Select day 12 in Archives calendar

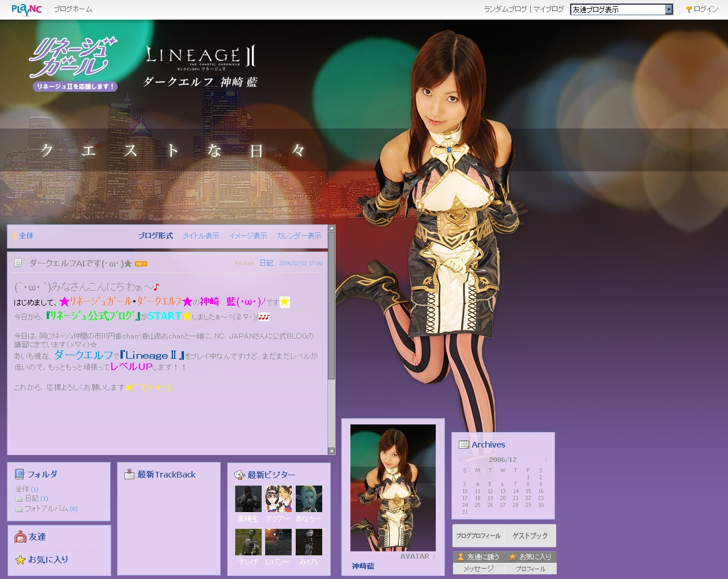coord(490,491)
